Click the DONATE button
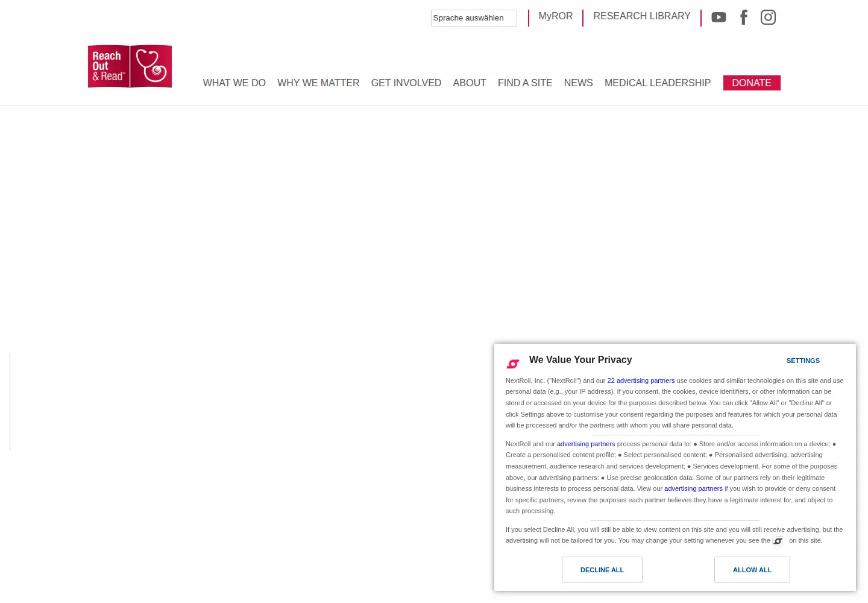 (752, 83)
